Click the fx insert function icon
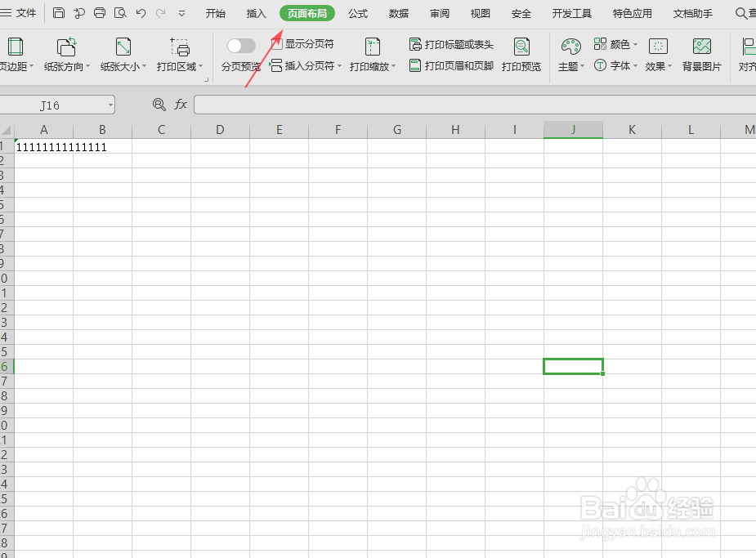Viewport: 756px width, 558px height. (x=181, y=104)
